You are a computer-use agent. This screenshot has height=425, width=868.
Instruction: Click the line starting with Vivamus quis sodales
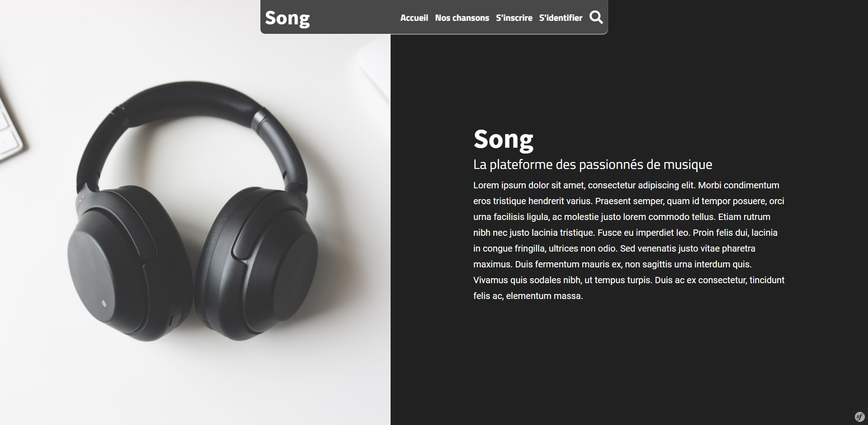(629, 280)
